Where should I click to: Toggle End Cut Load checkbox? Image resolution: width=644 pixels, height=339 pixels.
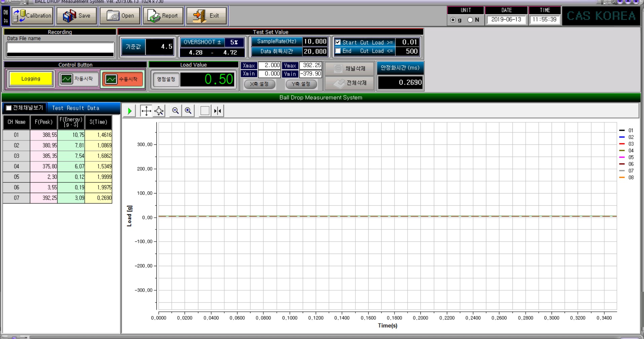(338, 51)
